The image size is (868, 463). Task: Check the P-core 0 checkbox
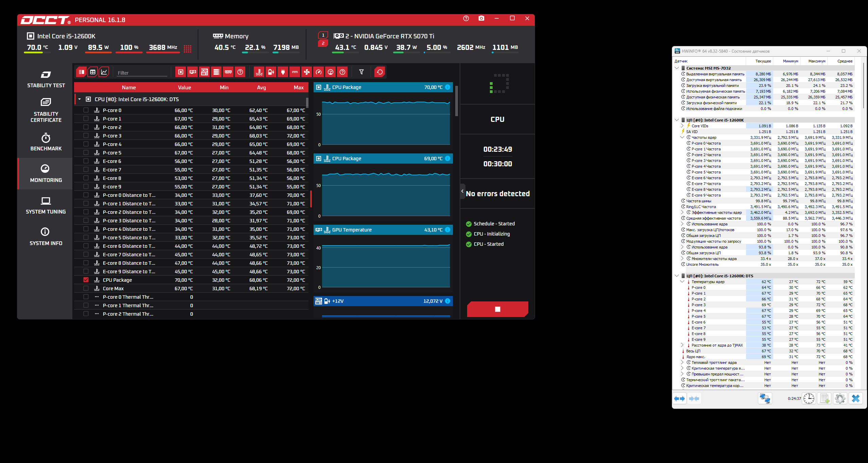(x=86, y=110)
